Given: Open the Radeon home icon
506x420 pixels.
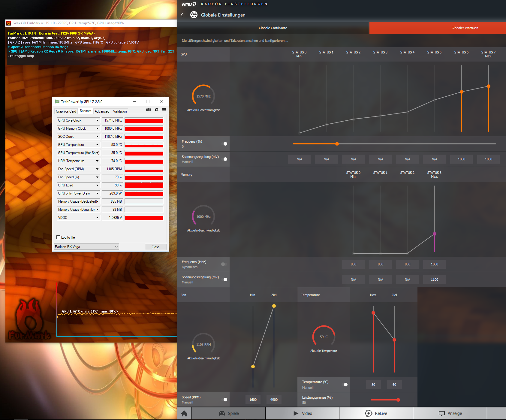Looking at the screenshot, I should (184, 413).
